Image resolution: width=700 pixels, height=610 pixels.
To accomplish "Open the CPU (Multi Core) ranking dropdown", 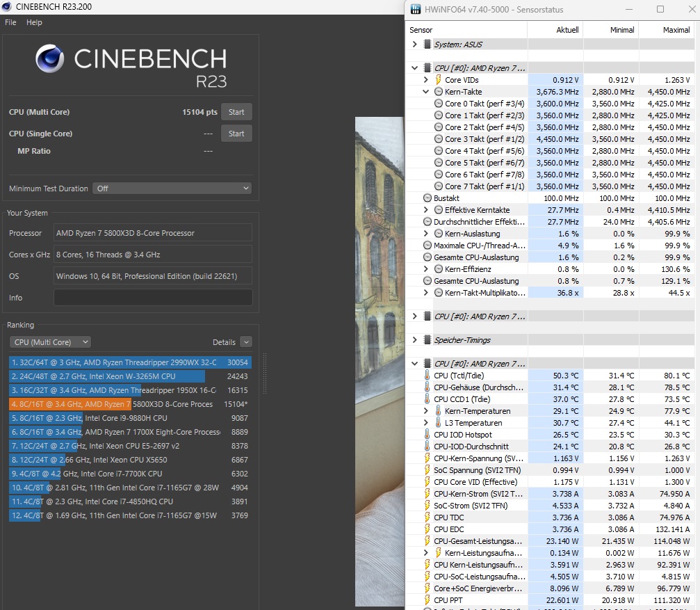I will tap(50, 342).
